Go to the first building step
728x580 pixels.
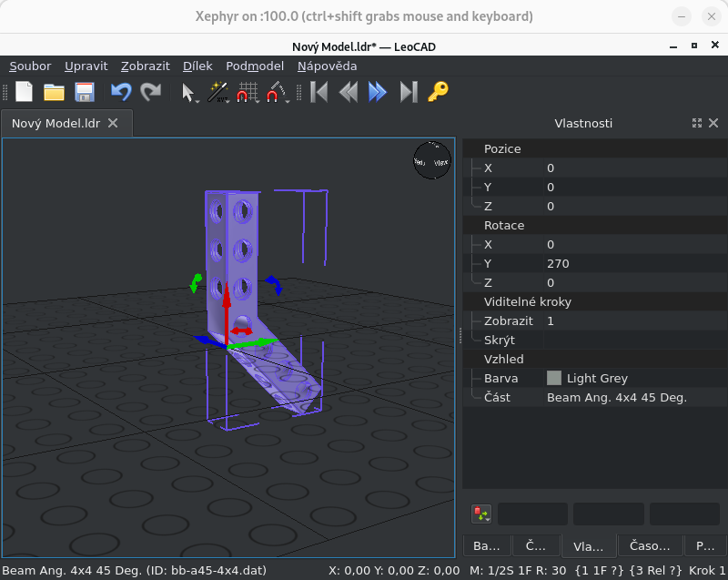(x=319, y=92)
